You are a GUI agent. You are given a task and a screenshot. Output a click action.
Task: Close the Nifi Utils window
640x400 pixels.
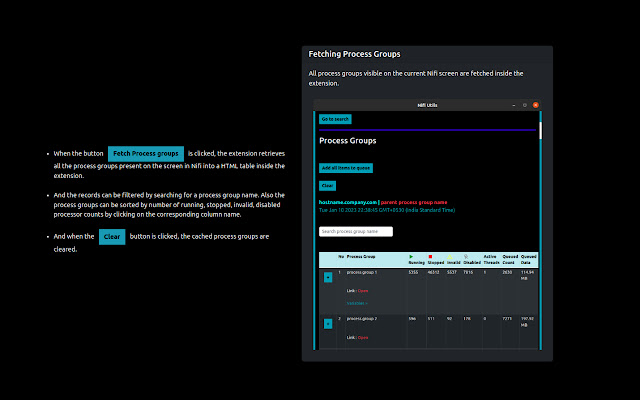536,105
